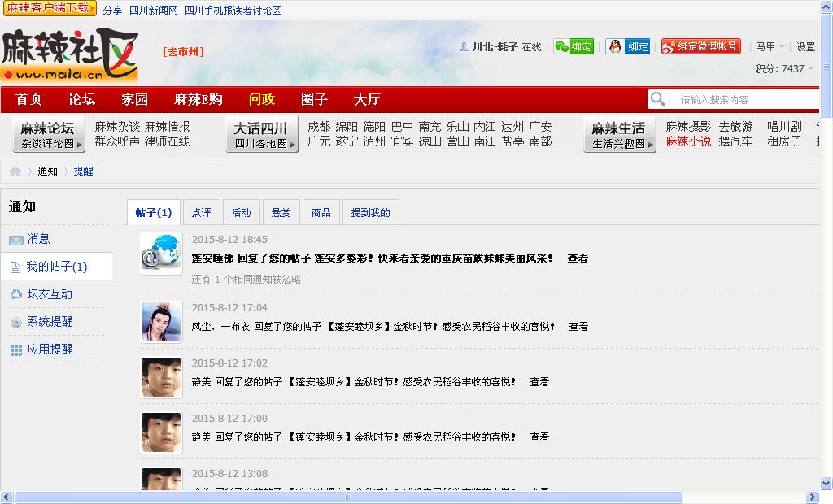Click the search input field

click(744, 99)
